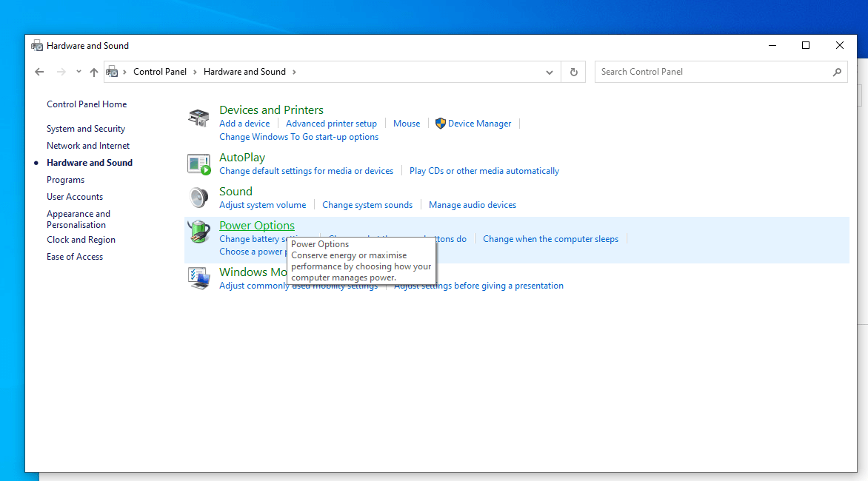Click the Hardware and Sound breadcrumb
Screen dimensions: 868x481
(x=244, y=72)
